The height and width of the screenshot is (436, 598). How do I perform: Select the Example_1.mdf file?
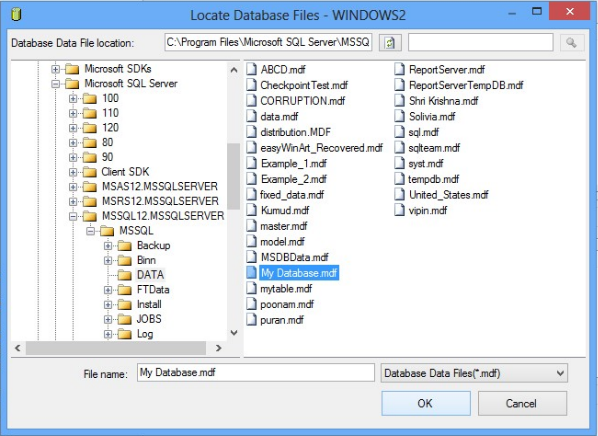coord(294,164)
